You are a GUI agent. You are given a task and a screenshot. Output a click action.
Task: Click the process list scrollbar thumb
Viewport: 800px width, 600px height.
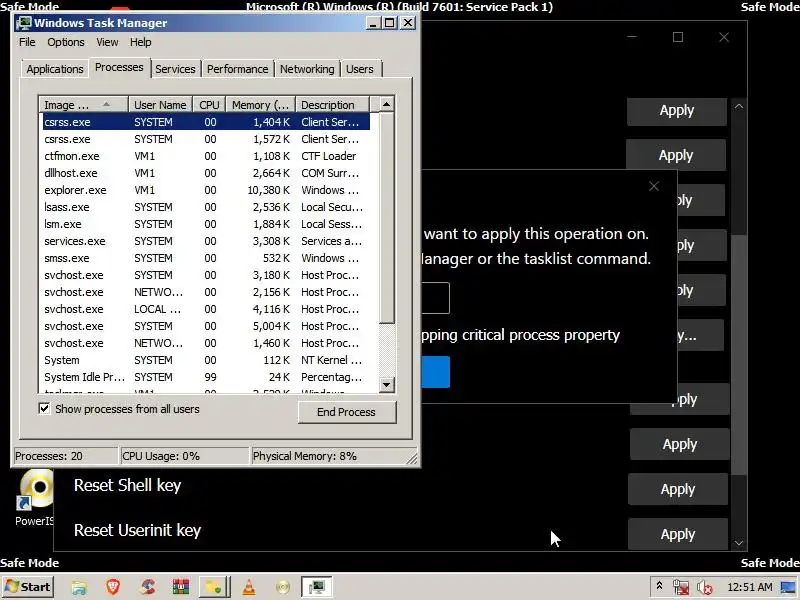pyautogui.click(x=386, y=218)
